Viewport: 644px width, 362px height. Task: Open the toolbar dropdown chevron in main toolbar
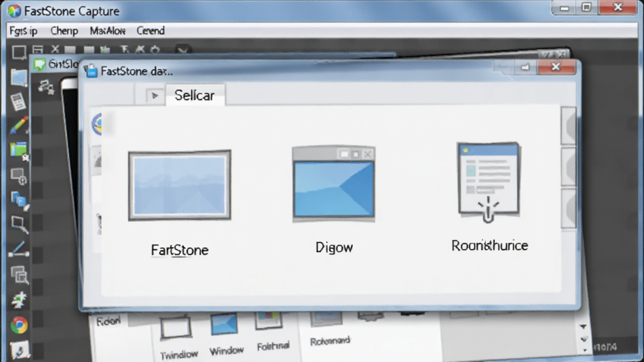click(183, 50)
